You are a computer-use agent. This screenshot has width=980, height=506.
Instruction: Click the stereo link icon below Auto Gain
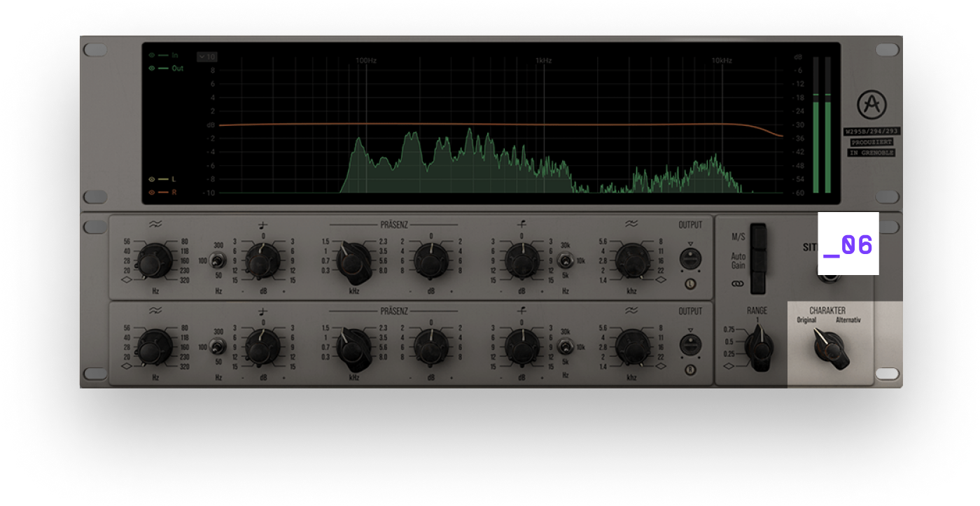tap(738, 285)
